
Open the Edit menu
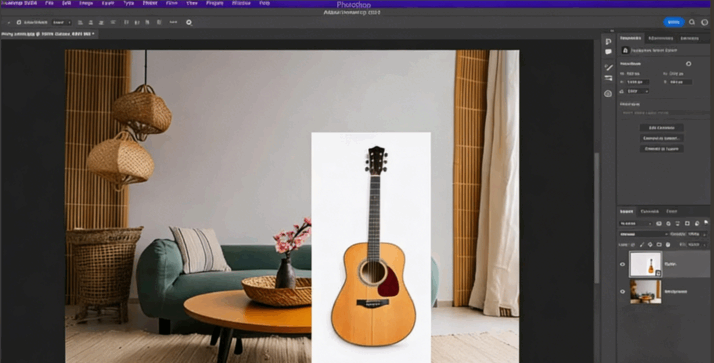[66, 3]
